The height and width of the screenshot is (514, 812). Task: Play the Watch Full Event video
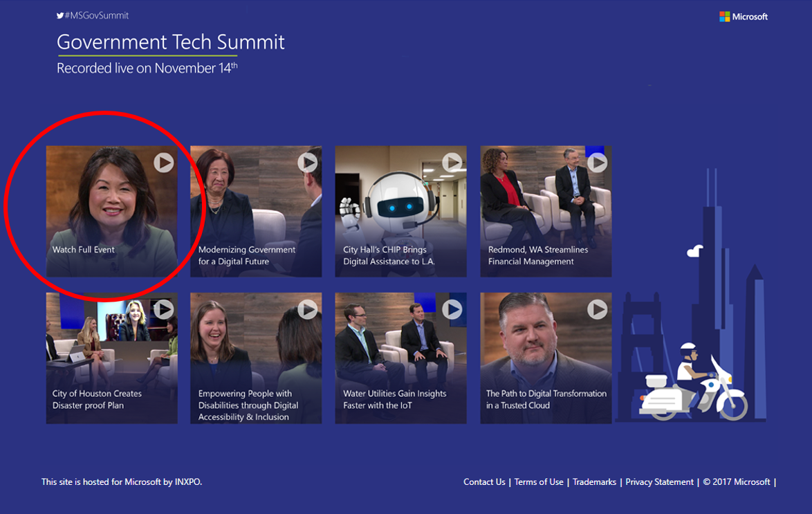164,163
